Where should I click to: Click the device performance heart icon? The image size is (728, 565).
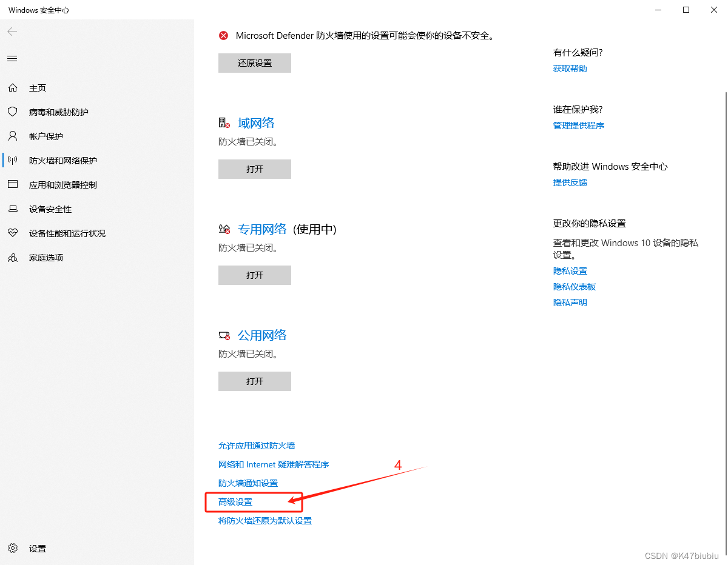(13, 233)
